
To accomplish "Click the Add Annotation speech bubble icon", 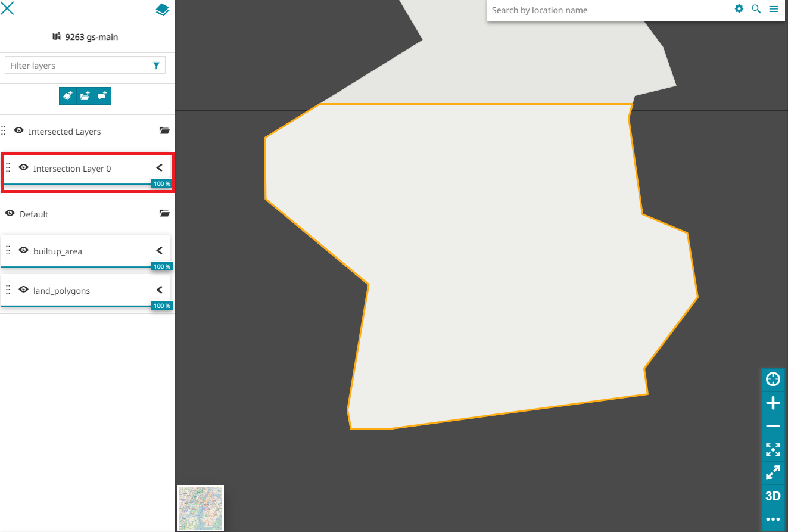I will point(102,96).
